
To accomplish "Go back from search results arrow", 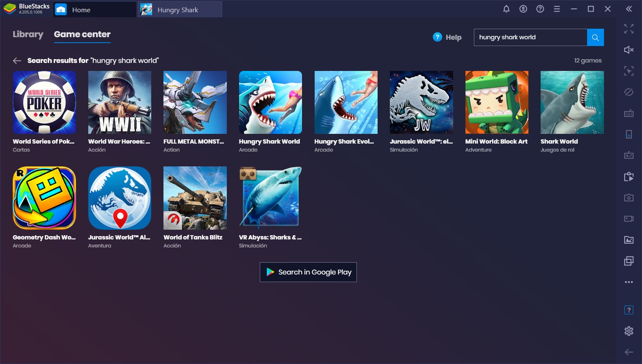I will 17,61.
